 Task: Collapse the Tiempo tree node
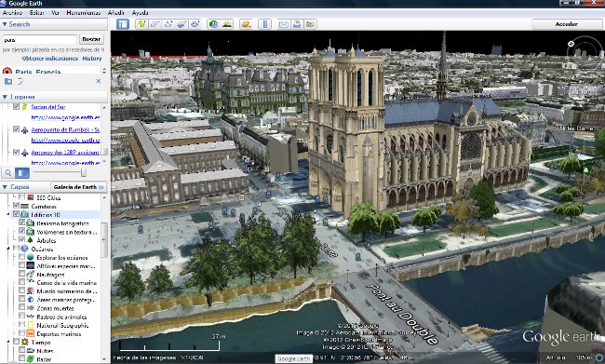(x=8, y=342)
